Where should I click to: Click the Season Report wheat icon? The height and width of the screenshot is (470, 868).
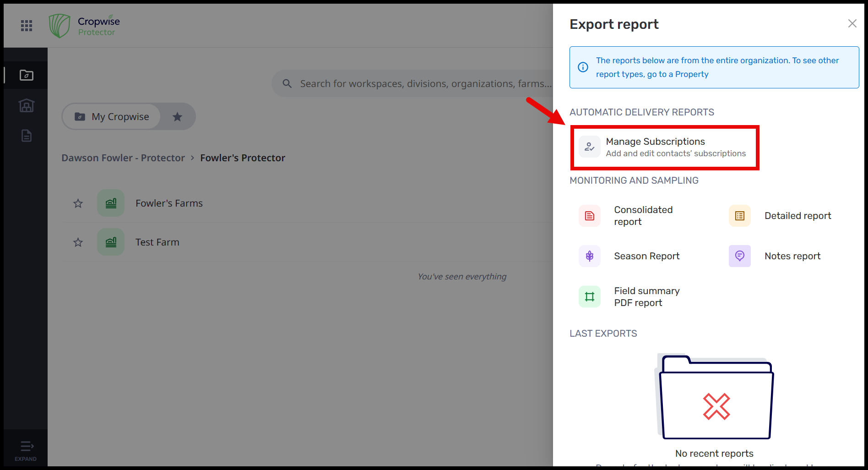tap(590, 256)
